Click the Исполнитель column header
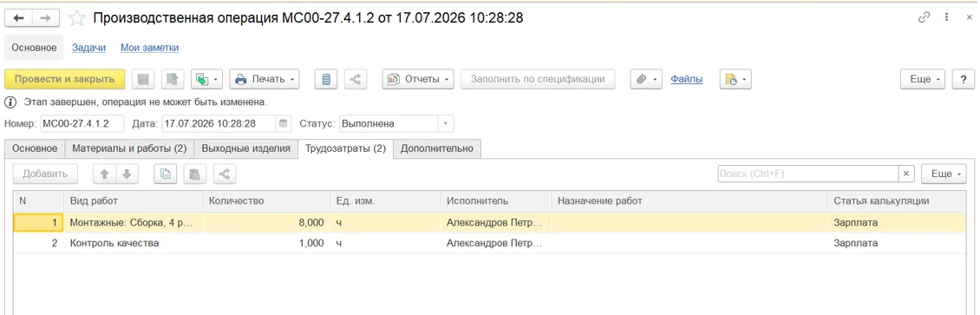The height and width of the screenshot is (315, 980). 495,200
